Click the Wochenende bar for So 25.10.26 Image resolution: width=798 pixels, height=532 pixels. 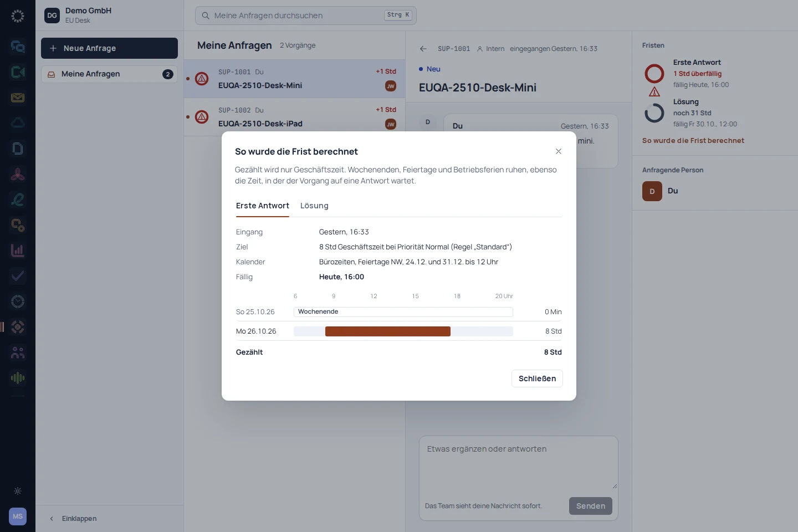[403, 312]
